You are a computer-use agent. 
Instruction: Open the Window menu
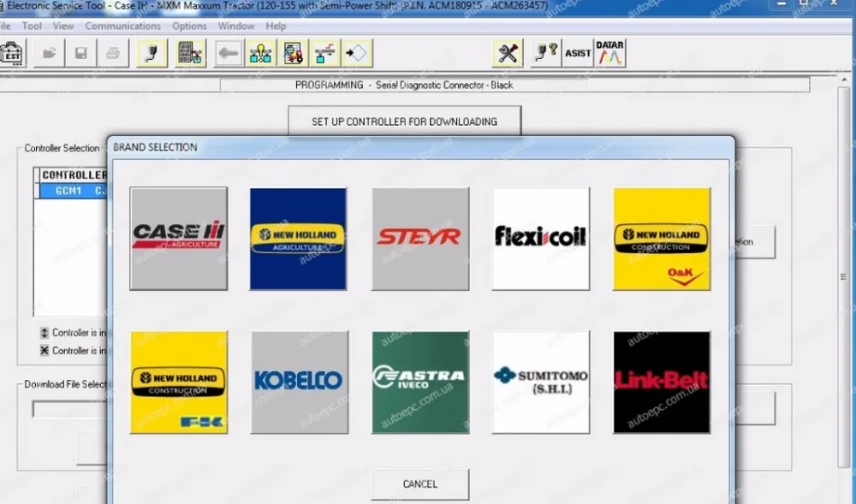tap(236, 26)
